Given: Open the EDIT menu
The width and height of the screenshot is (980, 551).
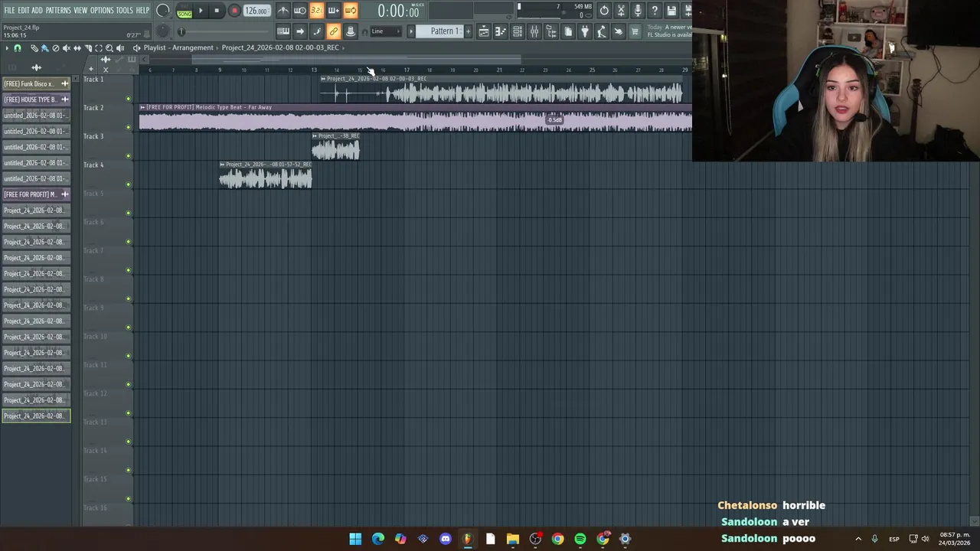Looking at the screenshot, I should pyautogui.click(x=24, y=10).
